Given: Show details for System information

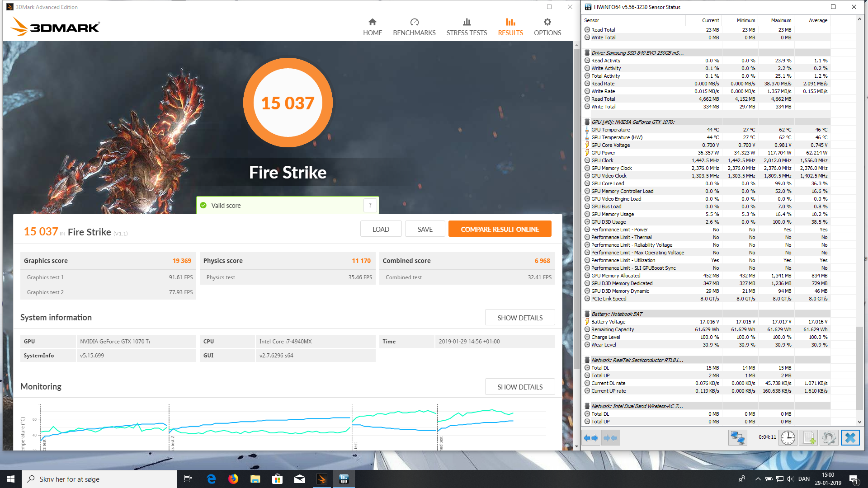Looking at the screenshot, I should tap(520, 318).
